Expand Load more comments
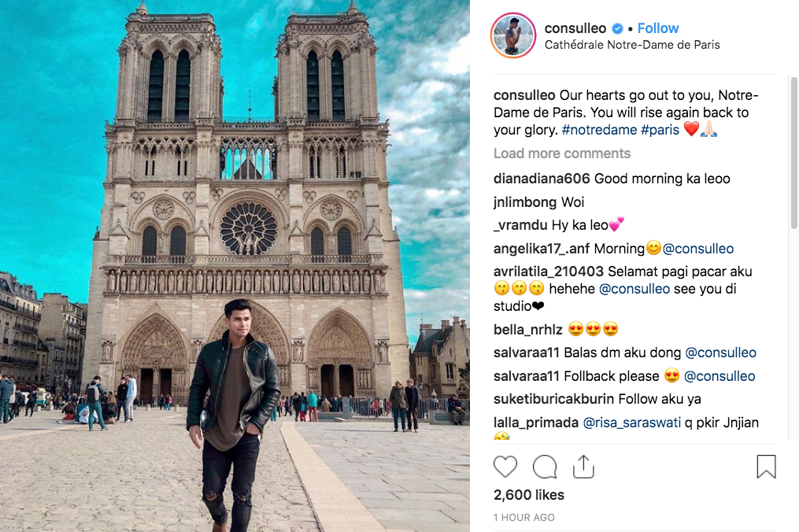 (x=562, y=153)
